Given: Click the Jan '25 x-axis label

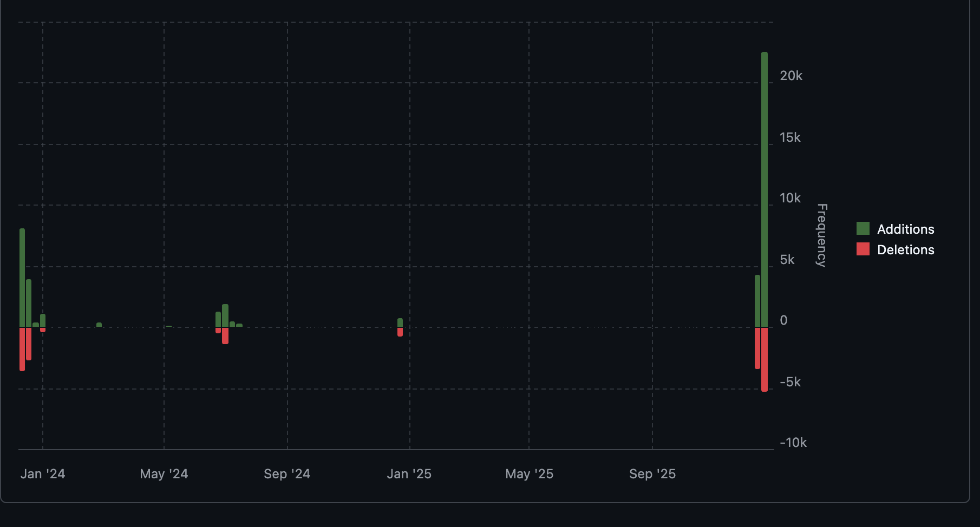Looking at the screenshot, I should 409,474.
